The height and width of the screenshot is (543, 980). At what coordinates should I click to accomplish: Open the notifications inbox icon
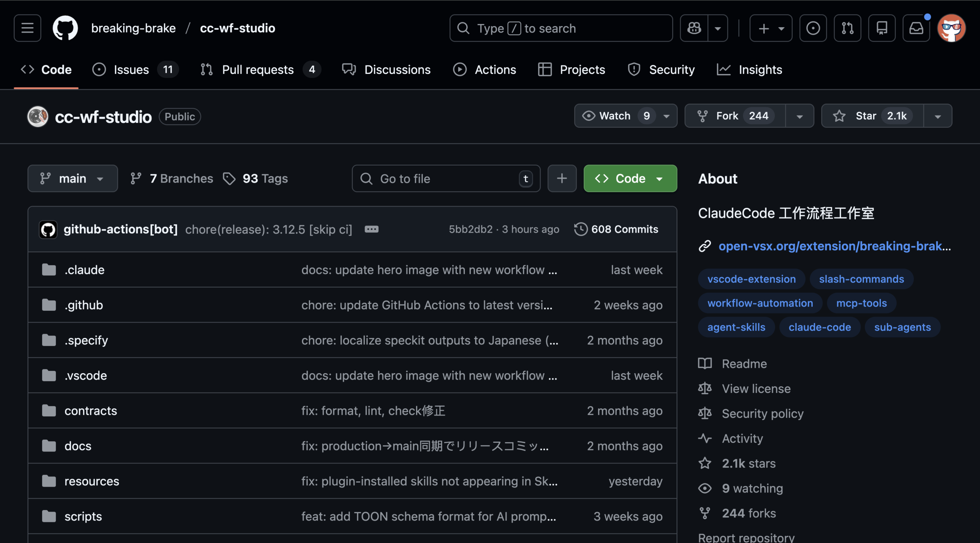916,28
